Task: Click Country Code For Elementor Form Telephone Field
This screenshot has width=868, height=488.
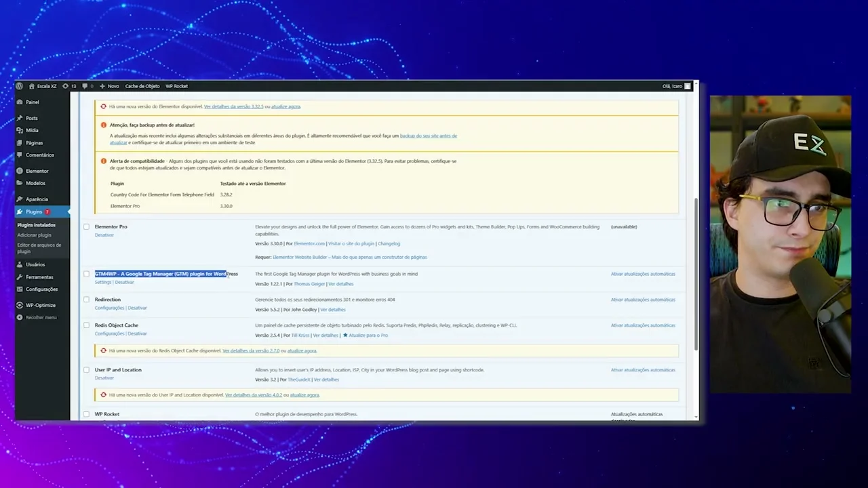Action: click(x=162, y=195)
